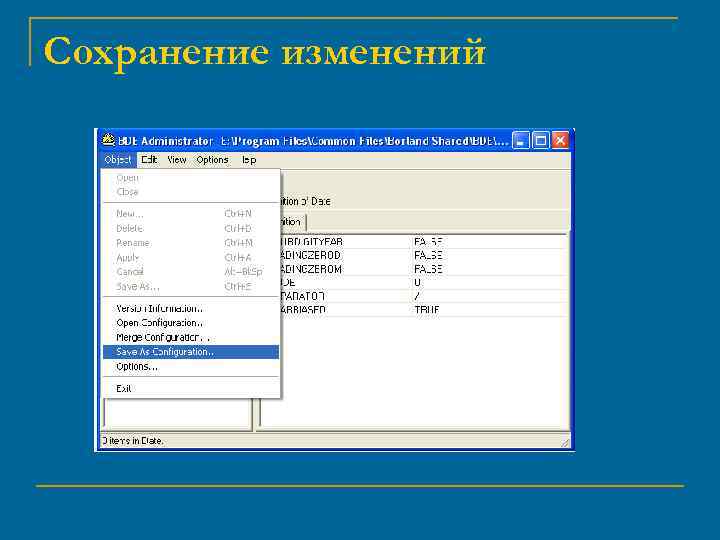Select the YEARBIASED row
Viewport: 720px width, 540px height.
pyautogui.click(x=422, y=310)
